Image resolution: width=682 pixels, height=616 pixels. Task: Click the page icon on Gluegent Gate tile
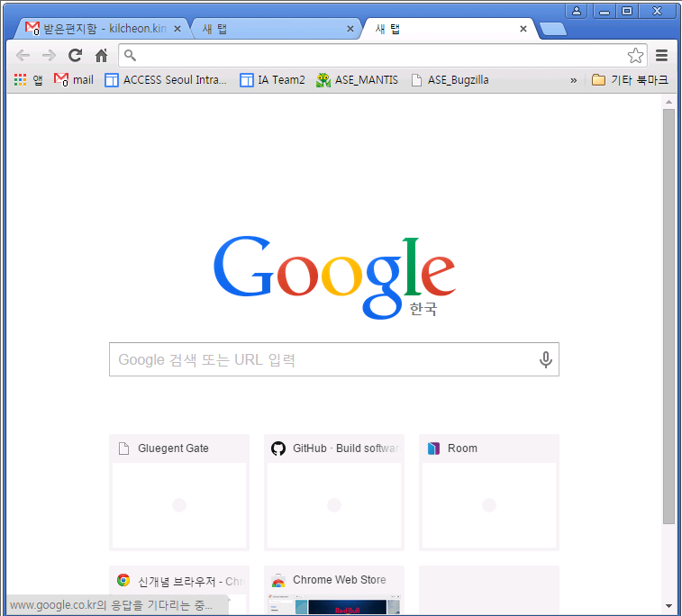coord(124,448)
